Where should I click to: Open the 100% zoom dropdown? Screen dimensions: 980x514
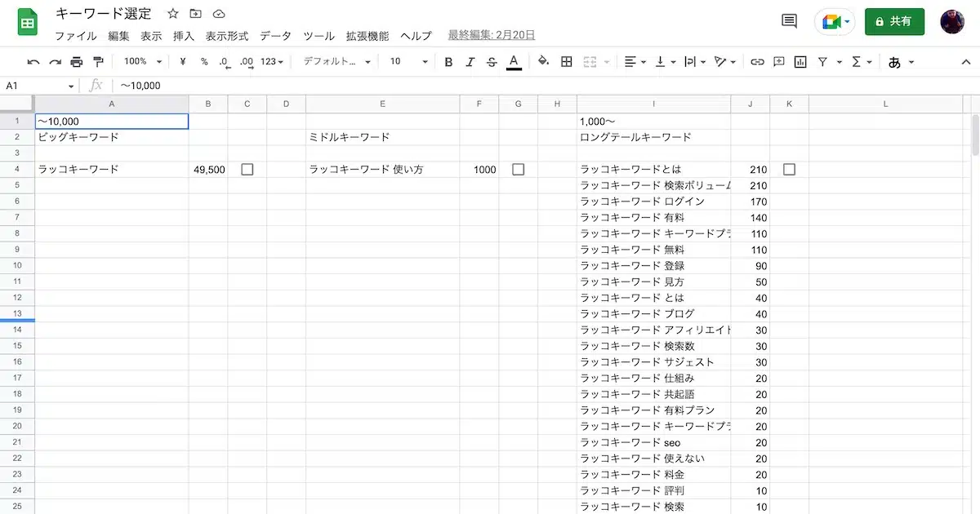tap(143, 62)
